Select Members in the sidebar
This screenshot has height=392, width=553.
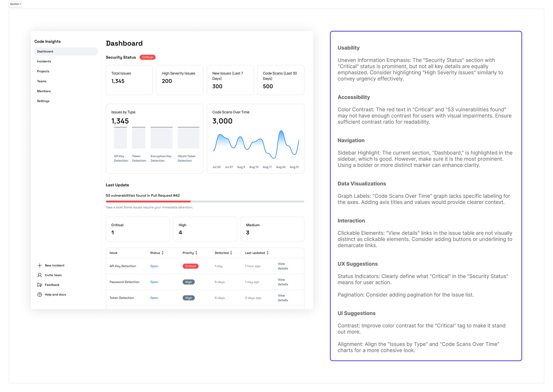[x=44, y=91]
